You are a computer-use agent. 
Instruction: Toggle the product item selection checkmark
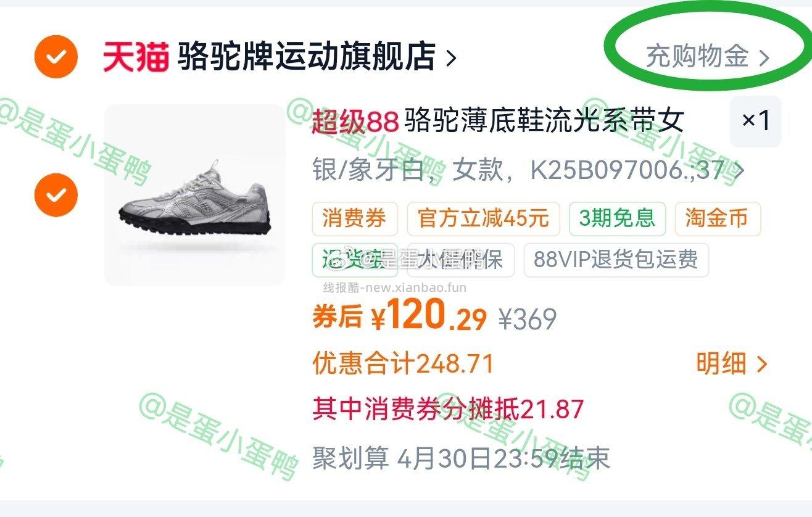point(56,195)
